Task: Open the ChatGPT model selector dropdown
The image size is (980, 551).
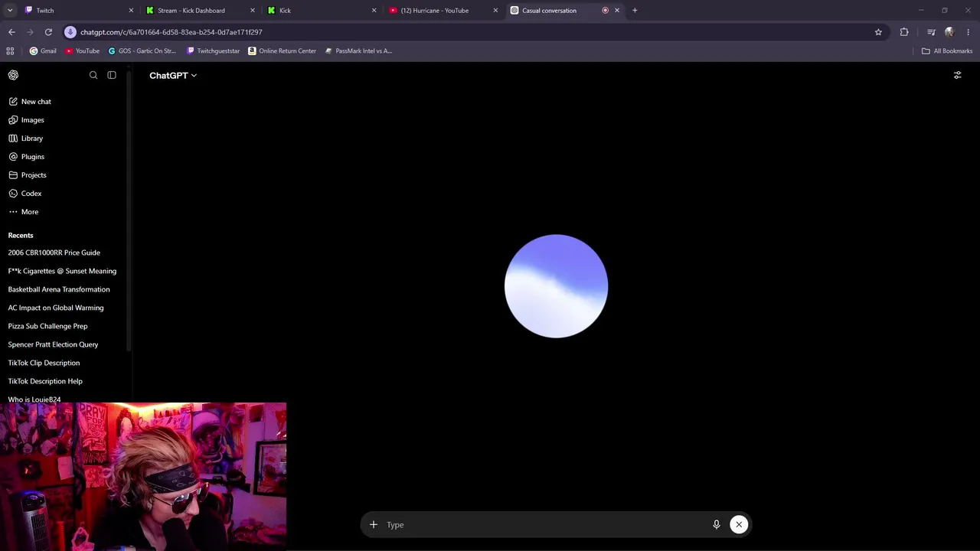Action: coord(173,75)
